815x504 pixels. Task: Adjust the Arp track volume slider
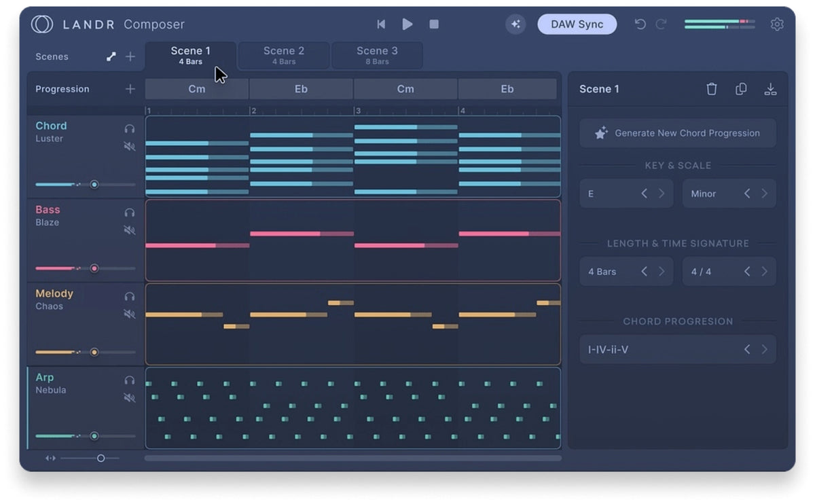tap(86, 436)
